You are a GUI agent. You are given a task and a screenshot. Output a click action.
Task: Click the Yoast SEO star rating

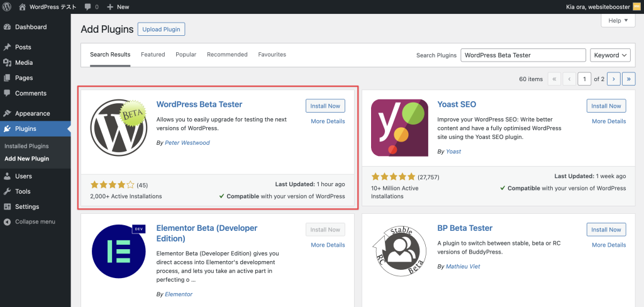(x=394, y=177)
